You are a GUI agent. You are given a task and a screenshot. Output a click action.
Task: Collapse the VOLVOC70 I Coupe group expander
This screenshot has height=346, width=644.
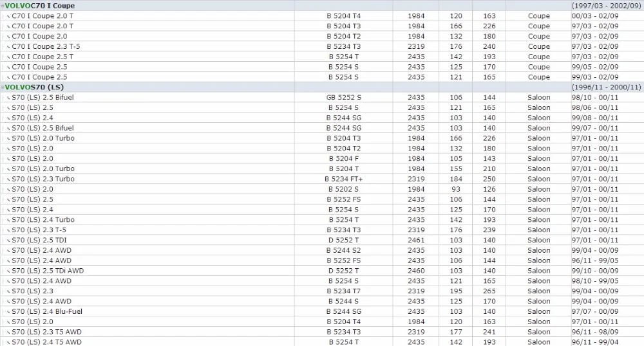click(x=3, y=6)
